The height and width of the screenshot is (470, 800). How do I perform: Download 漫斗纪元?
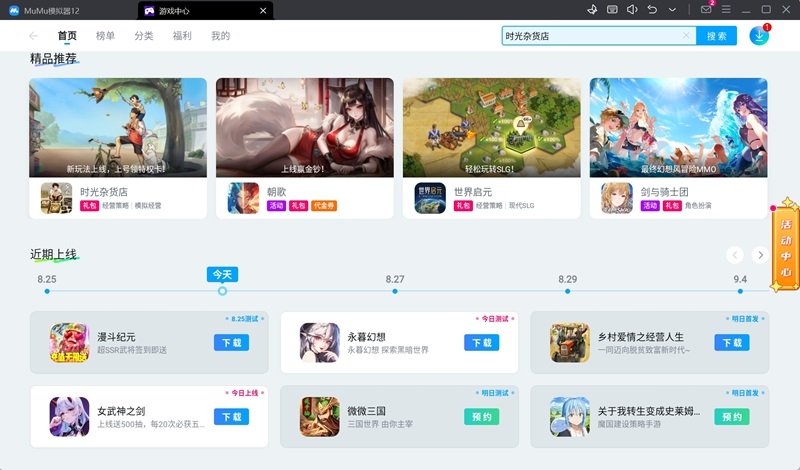232,343
